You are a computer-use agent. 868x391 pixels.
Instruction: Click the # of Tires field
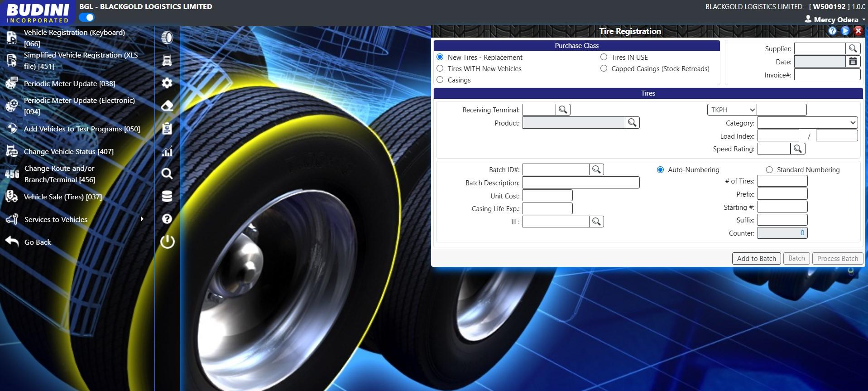(x=782, y=181)
